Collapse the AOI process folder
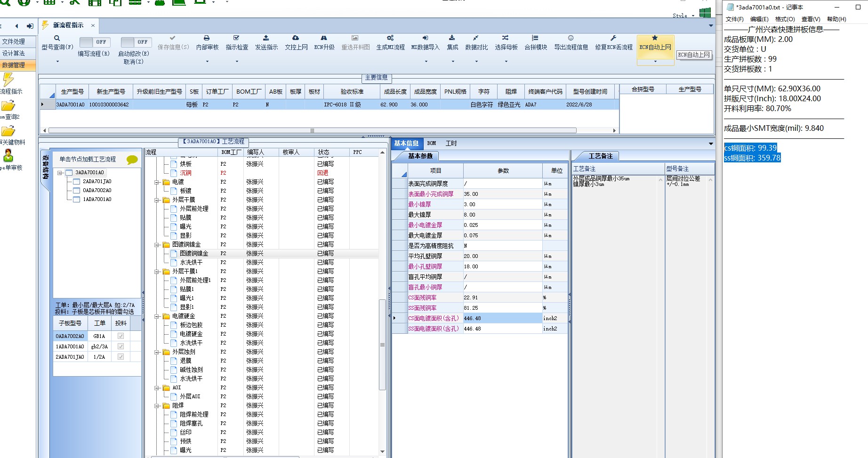 coord(157,388)
